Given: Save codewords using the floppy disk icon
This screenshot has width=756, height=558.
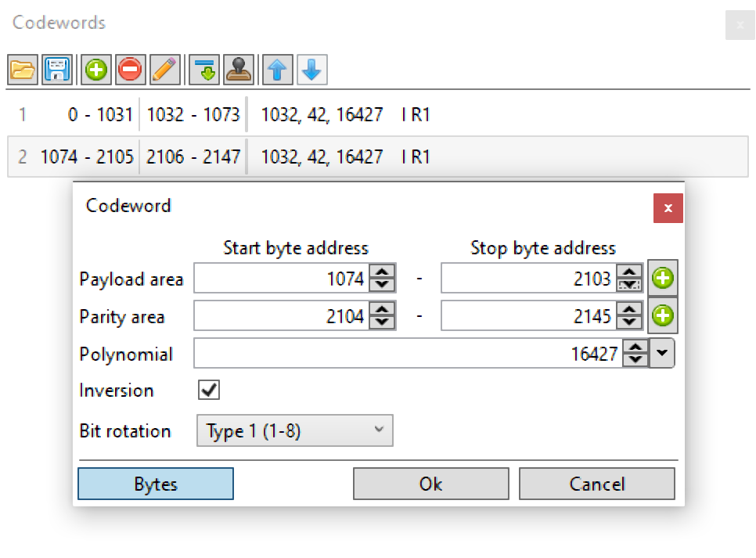Looking at the screenshot, I should tap(57, 70).
